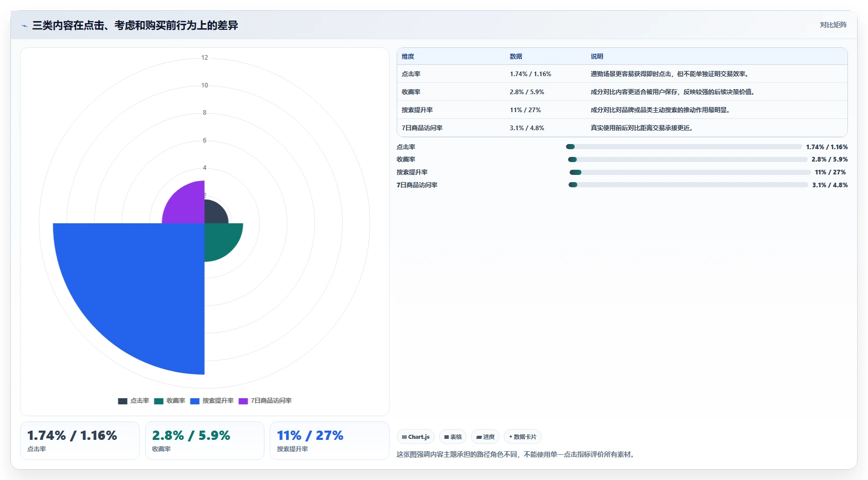This screenshot has width=868, height=480.
Task: Click the 2.8% / 5.9% 收藏率 data card
Action: click(205, 440)
